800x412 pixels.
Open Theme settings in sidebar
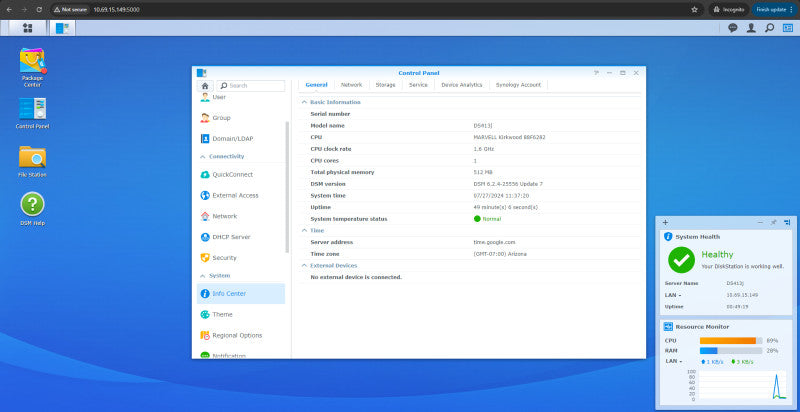tap(241, 315)
